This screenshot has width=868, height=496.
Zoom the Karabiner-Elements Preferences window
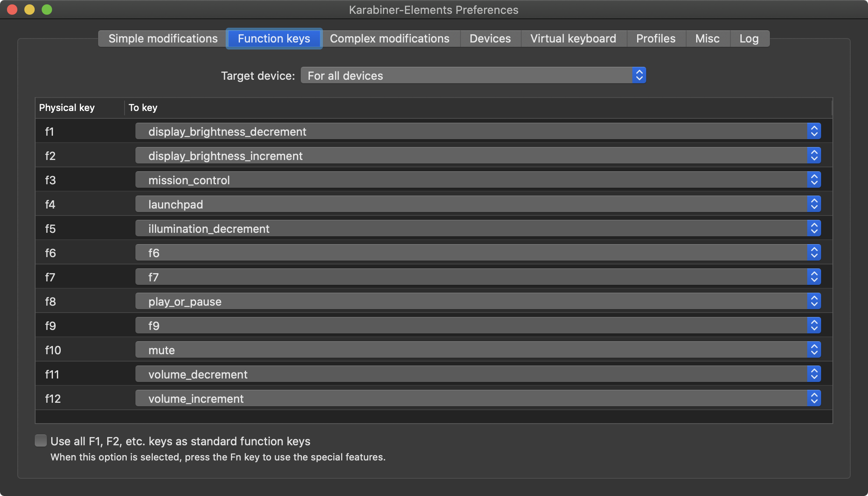point(47,10)
